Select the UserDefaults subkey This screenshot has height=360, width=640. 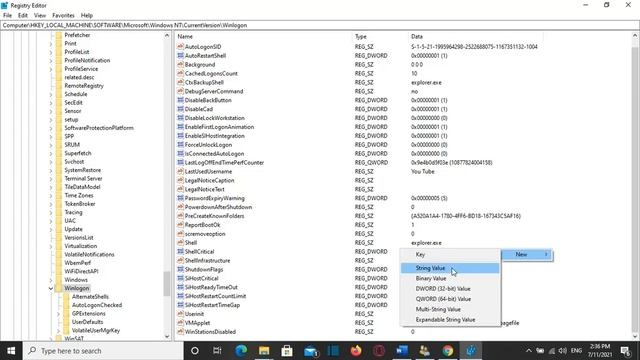[87, 322]
